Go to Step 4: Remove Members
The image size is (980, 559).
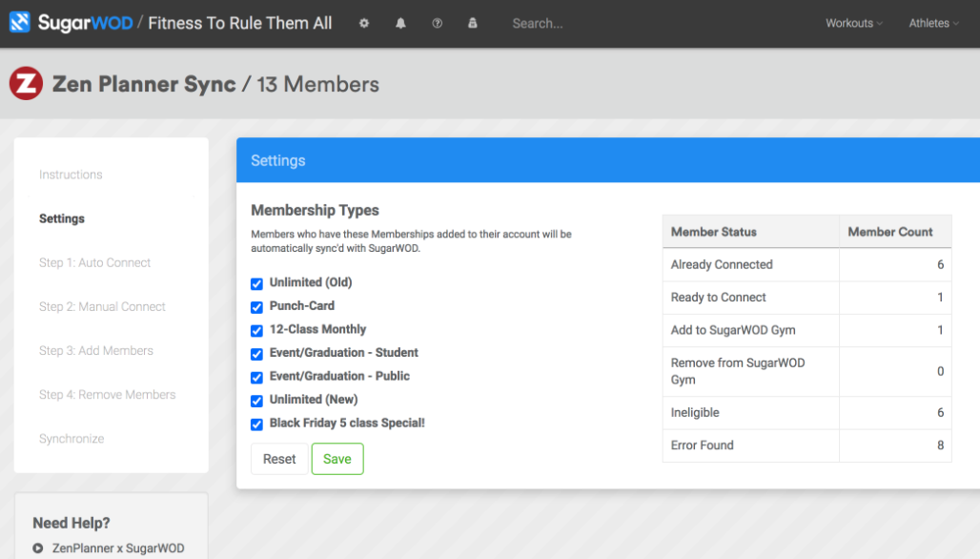click(x=108, y=395)
